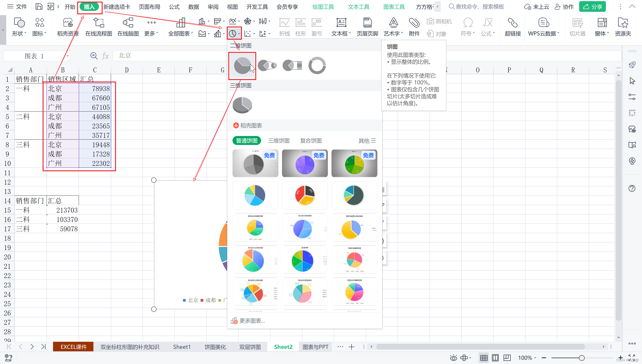The height and width of the screenshot is (364, 642).
Task: Switch to the 饼图美化 sheet tab
Action: tap(215, 347)
